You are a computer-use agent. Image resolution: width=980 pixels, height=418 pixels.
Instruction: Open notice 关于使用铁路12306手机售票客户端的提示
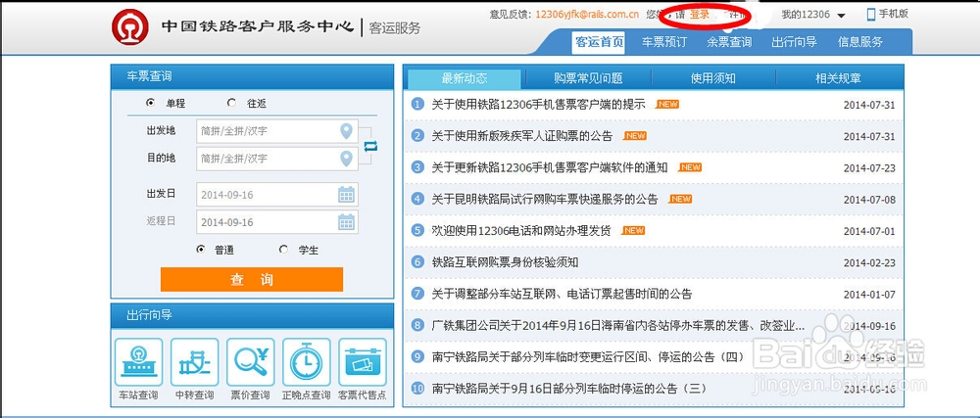(538, 104)
